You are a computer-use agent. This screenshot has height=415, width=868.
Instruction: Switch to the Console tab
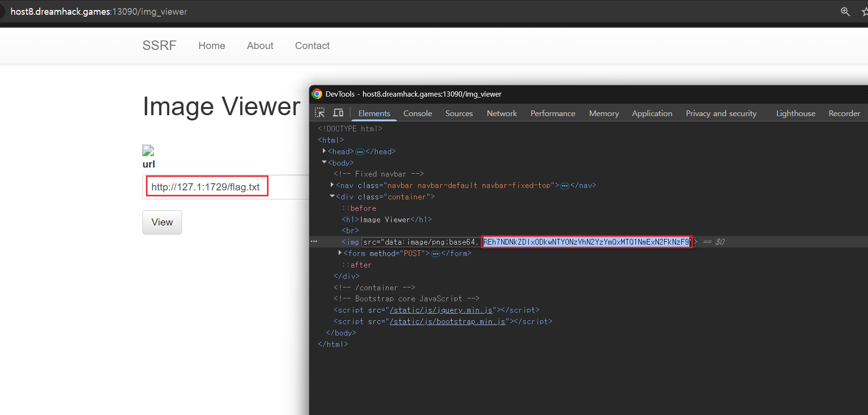click(x=417, y=113)
